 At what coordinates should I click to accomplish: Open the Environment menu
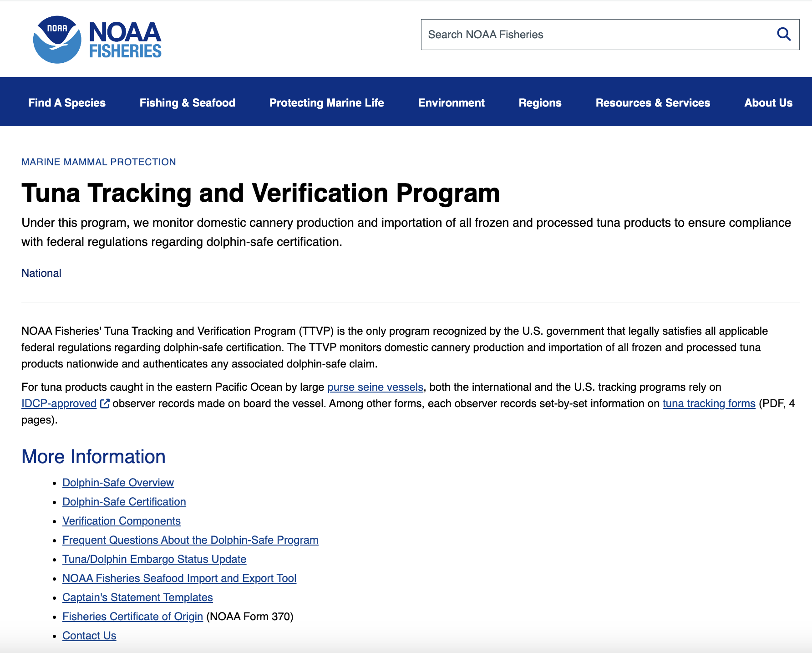click(451, 103)
